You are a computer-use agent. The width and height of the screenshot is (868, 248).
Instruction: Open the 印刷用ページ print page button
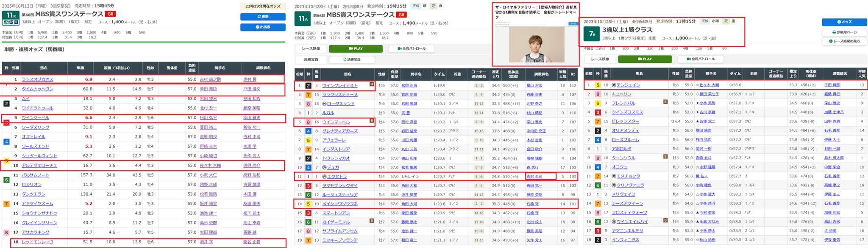[844, 32]
